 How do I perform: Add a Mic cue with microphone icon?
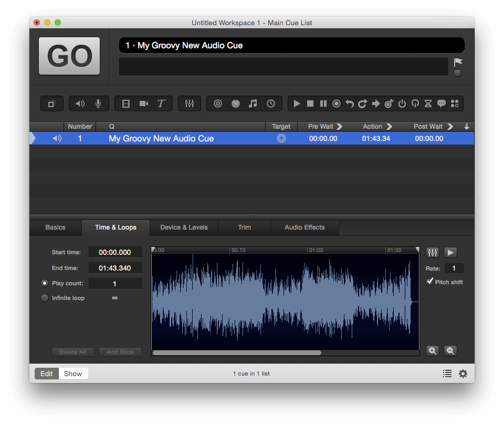[x=98, y=103]
